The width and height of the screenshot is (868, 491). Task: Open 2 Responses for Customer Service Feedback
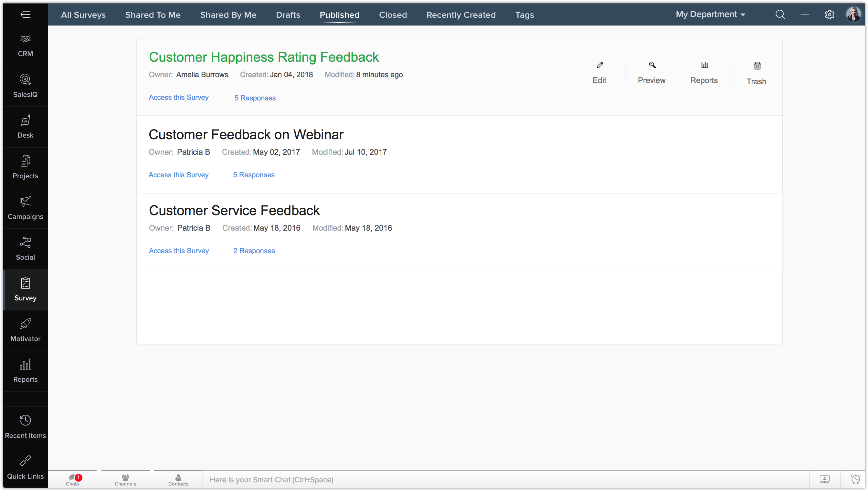(254, 251)
